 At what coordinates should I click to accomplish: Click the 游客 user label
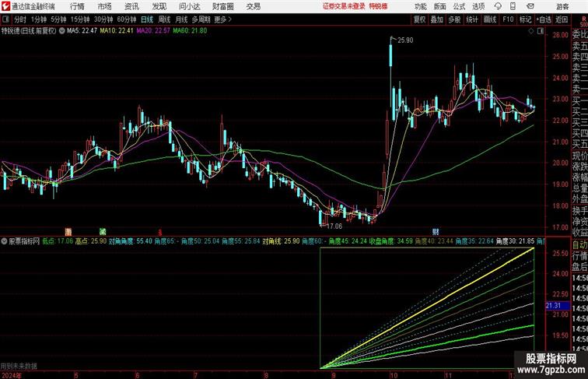(562, 6)
